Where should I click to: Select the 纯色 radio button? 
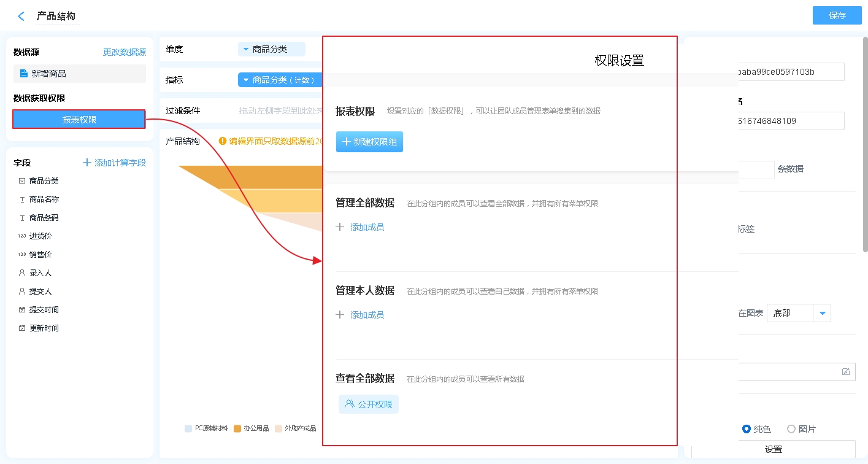click(x=747, y=429)
